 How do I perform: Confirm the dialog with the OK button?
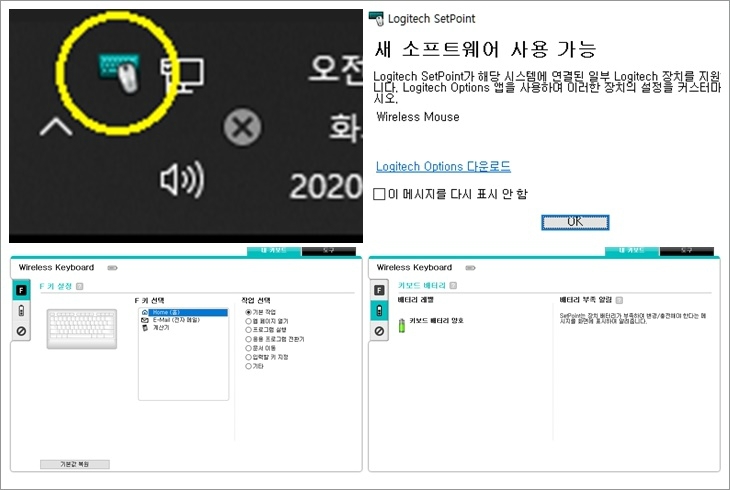point(575,222)
